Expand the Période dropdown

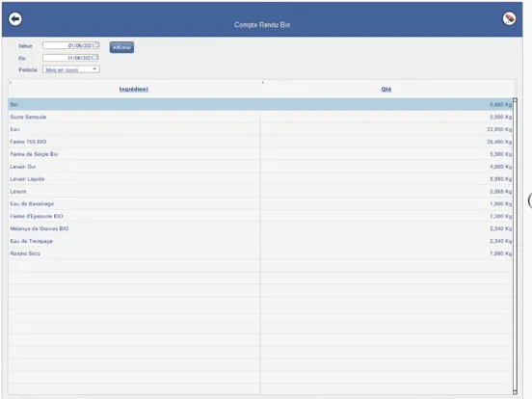pyautogui.click(x=71, y=69)
